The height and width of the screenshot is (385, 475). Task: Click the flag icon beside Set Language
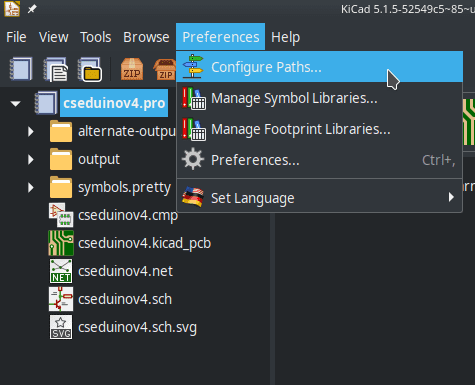[x=193, y=197]
